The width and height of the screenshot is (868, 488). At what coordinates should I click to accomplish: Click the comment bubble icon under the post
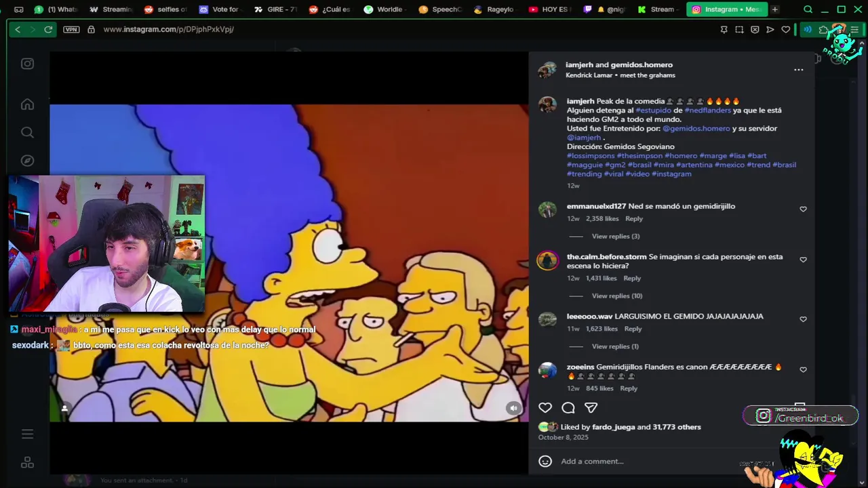pos(568,407)
